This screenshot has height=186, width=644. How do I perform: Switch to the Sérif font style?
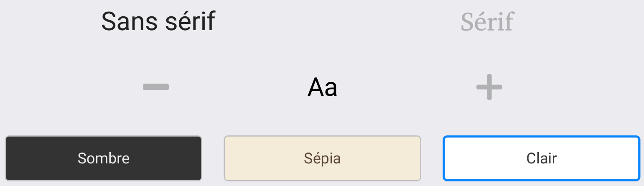pyautogui.click(x=487, y=22)
